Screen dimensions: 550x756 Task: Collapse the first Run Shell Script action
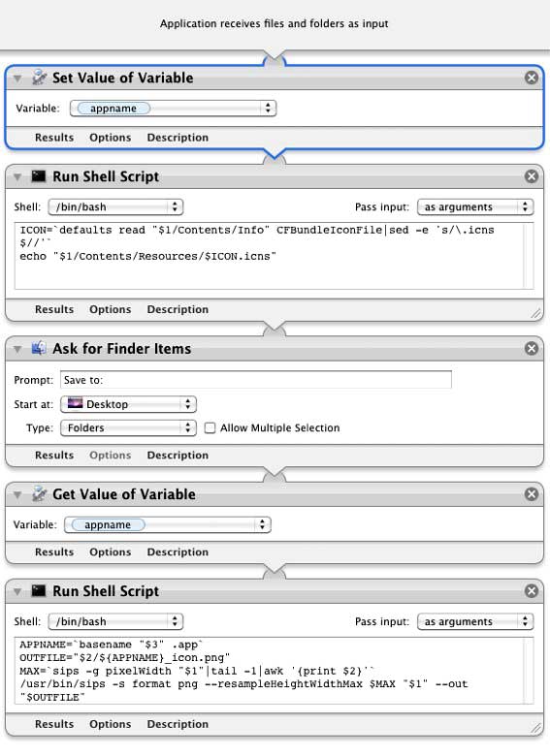coord(17,177)
